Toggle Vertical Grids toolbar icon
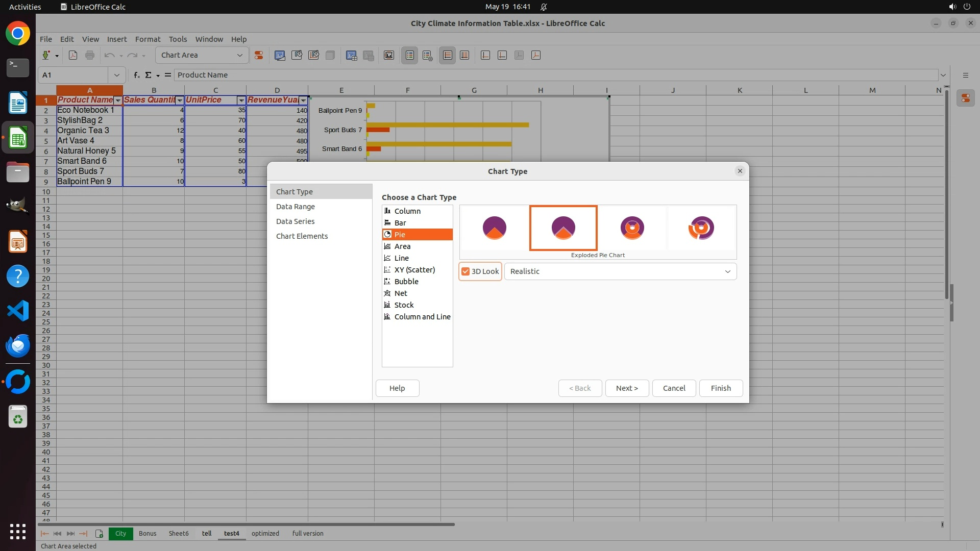This screenshot has width=980, height=551. point(464,55)
